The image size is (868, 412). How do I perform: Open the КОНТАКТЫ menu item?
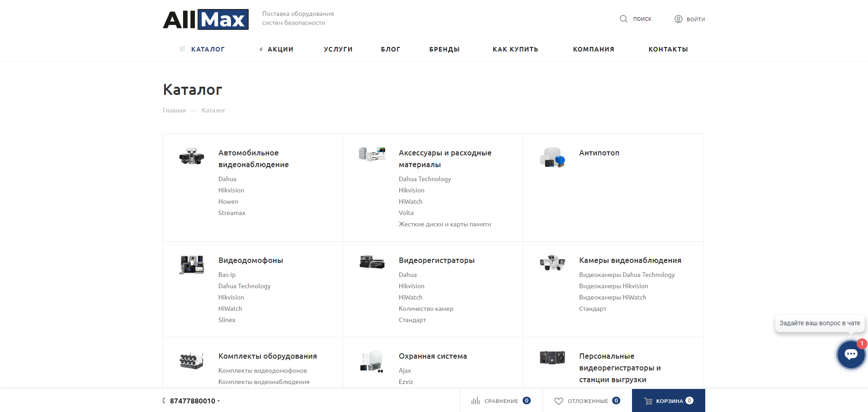coord(668,49)
